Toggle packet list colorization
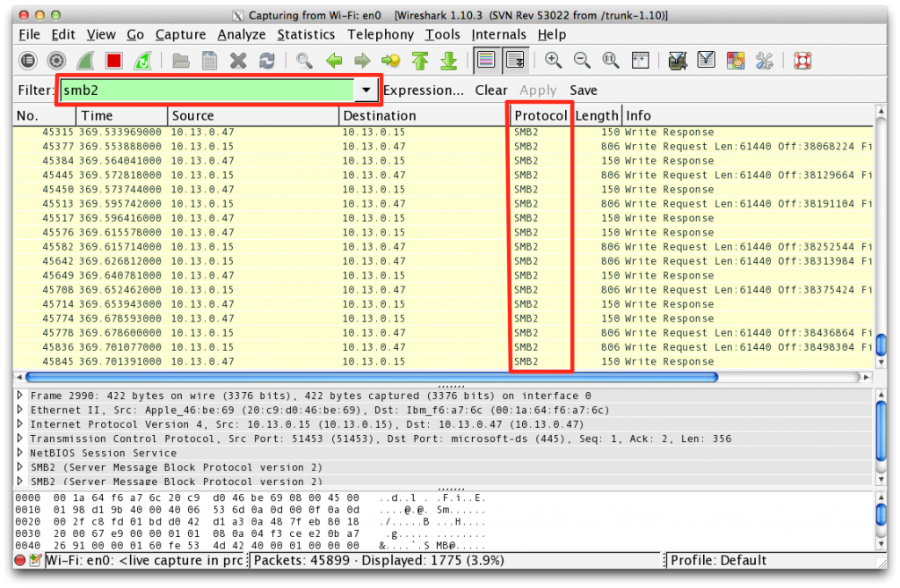Viewport: 900px width, 588px height. pos(485,60)
